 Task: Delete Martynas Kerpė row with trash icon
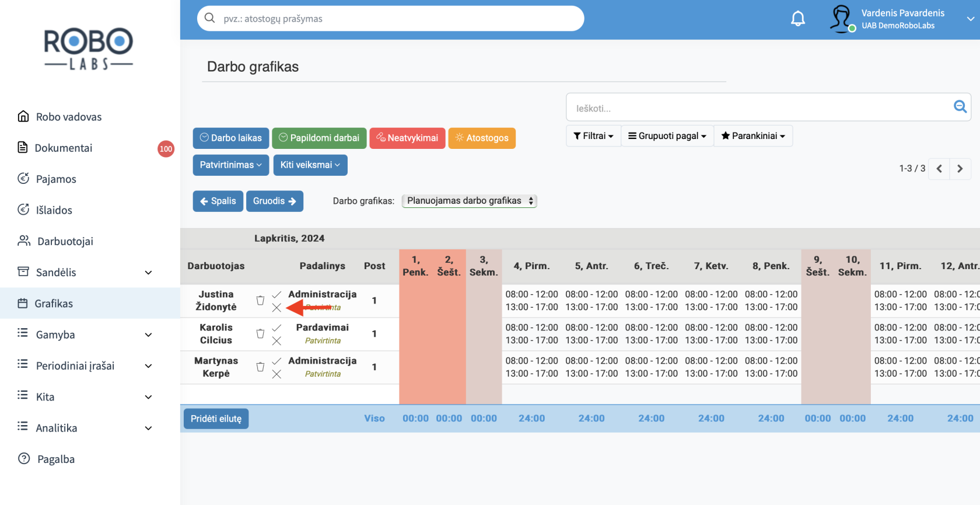[x=260, y=367]
